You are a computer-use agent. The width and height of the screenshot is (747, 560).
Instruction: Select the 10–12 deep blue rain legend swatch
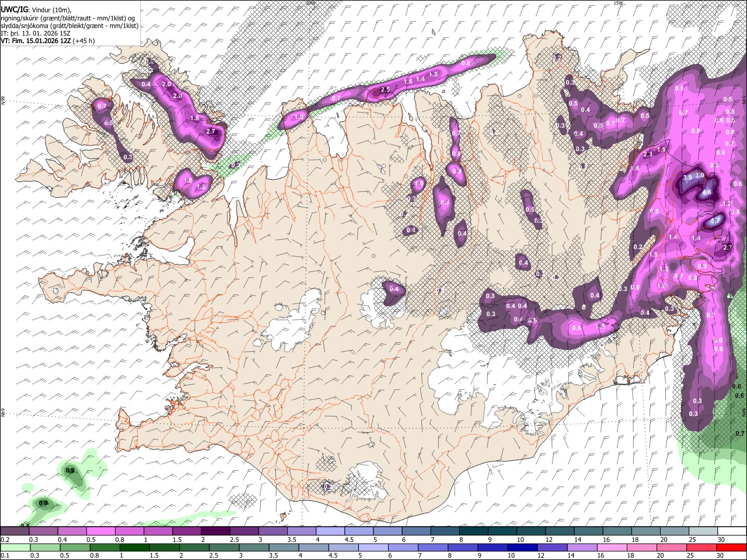523,547
